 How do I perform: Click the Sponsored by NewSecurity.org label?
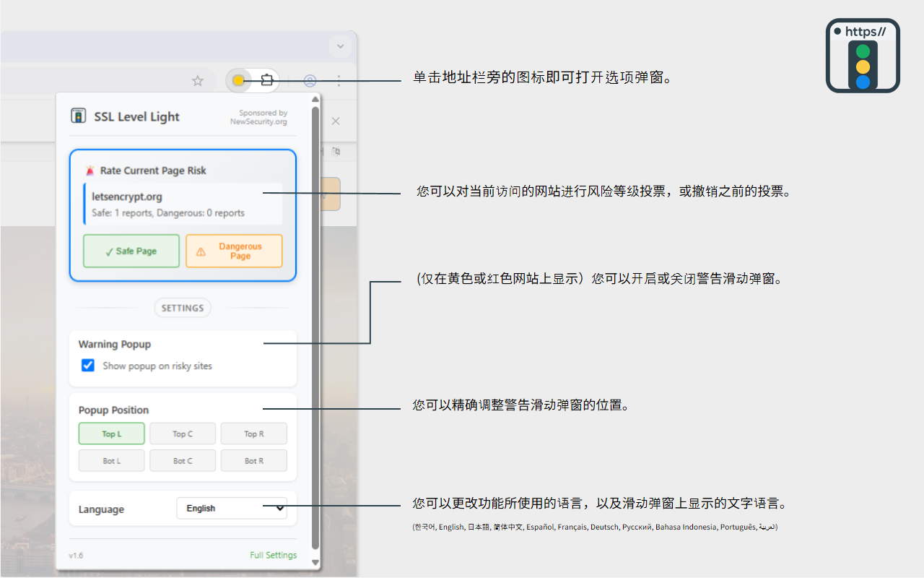pos(258,116)
